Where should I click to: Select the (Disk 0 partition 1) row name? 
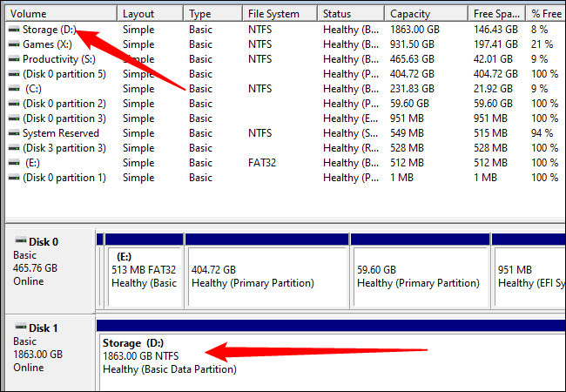coord(64,178)
